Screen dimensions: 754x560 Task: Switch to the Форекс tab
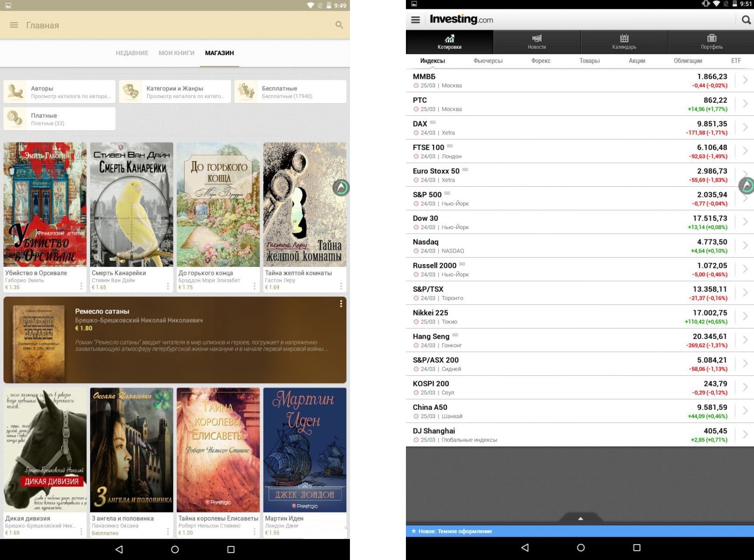(541, 61)
